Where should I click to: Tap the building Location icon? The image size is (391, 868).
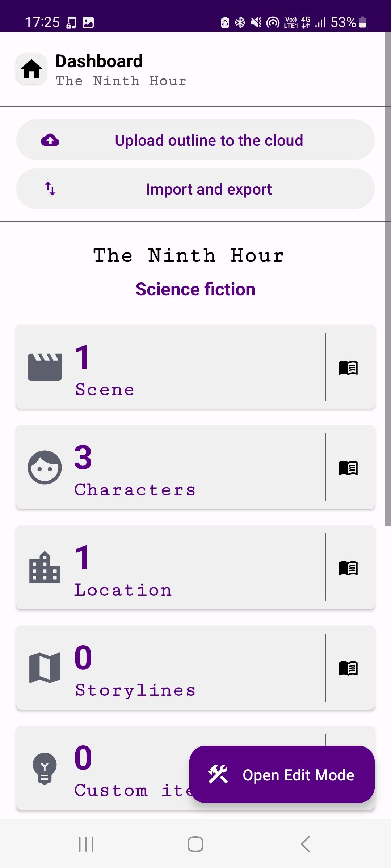45,567
